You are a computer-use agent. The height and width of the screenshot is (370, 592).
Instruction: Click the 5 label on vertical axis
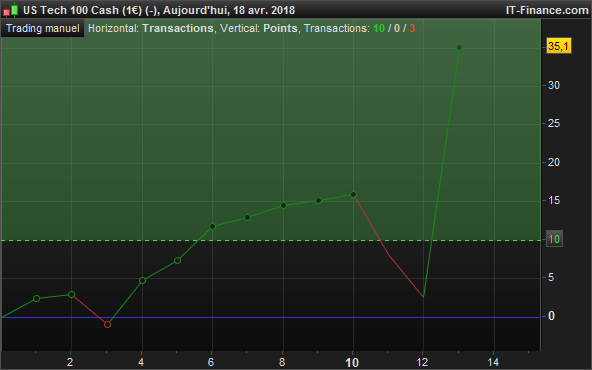[x=551, y=278]
